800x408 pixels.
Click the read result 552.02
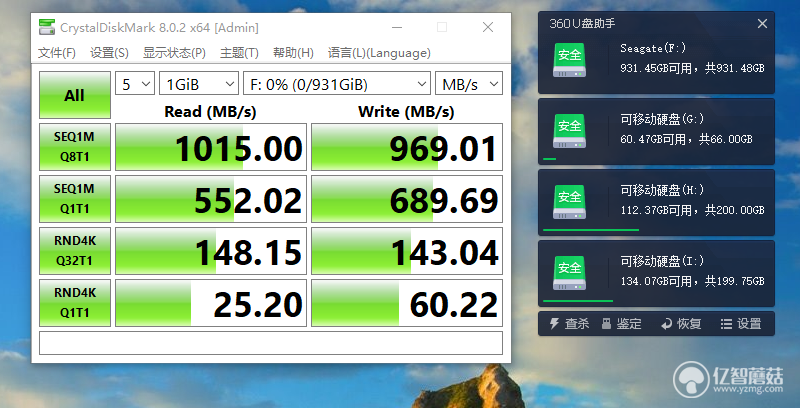(x=211, y=199)
